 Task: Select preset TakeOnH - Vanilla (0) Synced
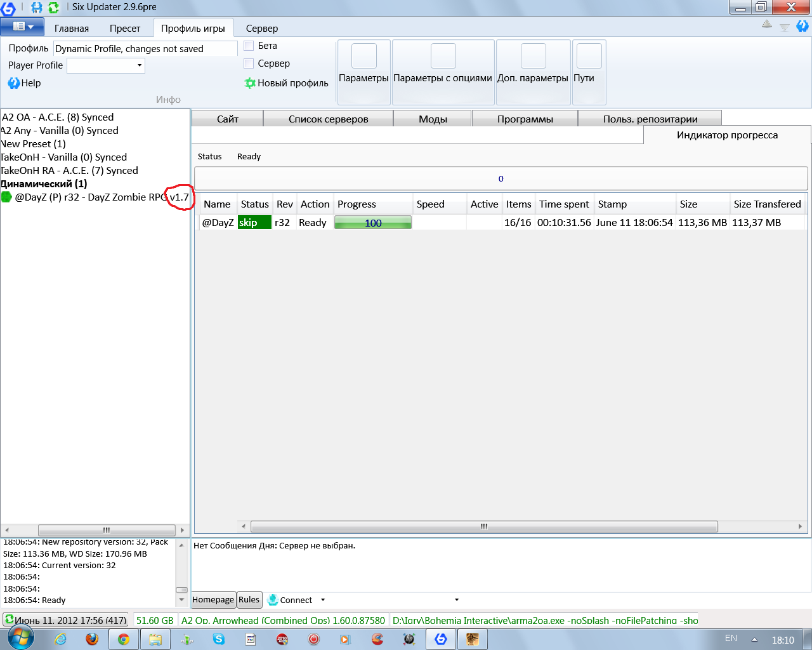(x=64, y=157)
